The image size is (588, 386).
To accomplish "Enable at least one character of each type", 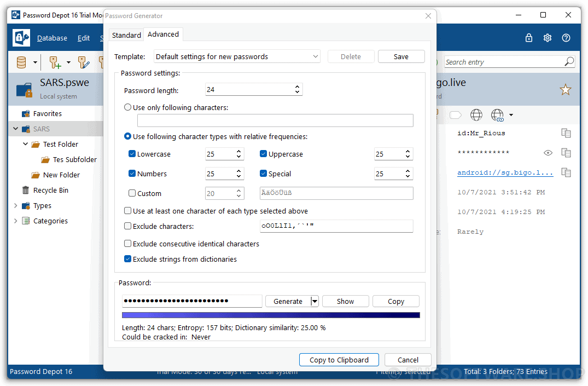I will (127, 211).
